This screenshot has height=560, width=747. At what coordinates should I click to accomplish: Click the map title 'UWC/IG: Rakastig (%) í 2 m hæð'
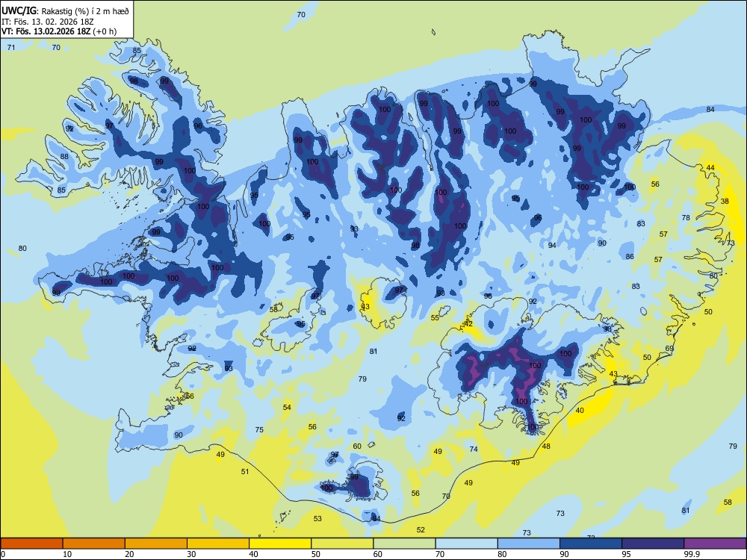[x=65, y=11]
